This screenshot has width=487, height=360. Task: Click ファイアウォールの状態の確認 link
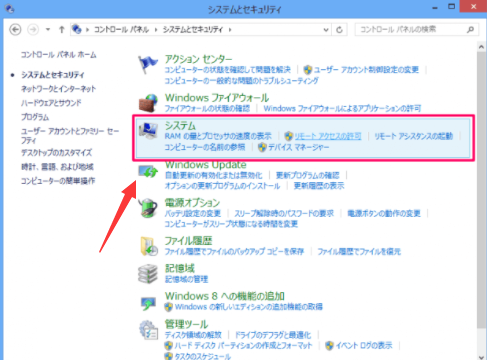pos(207,108)
